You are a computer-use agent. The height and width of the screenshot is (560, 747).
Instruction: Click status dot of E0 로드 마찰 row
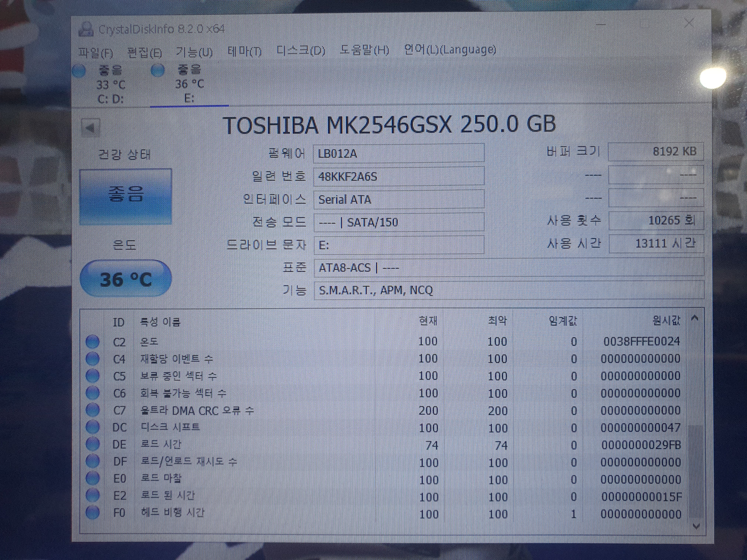click(x=92, y=478)
